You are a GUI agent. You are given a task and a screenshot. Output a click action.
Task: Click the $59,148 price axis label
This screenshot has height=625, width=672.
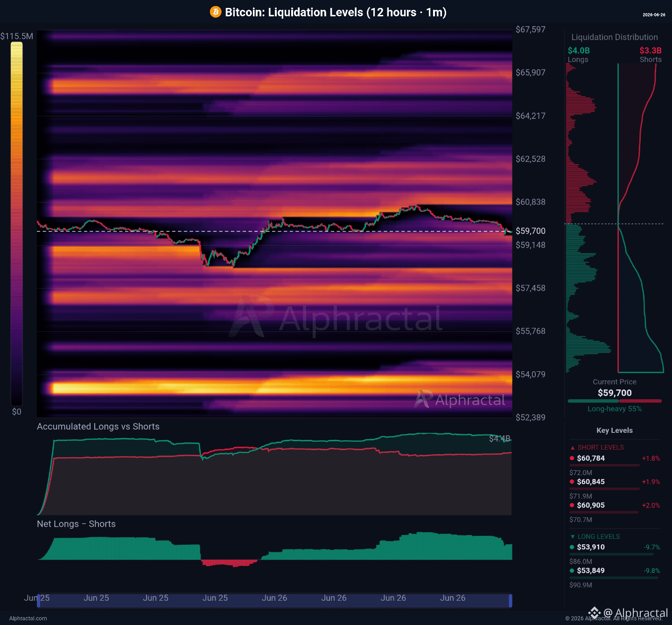531,245
